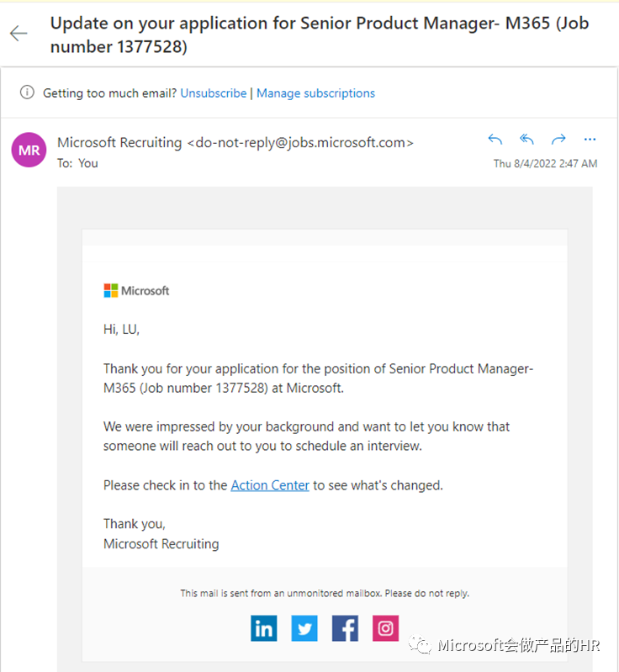Open the more actions ellipsis menu
The image size is (619, 672).
pos(590,140)
